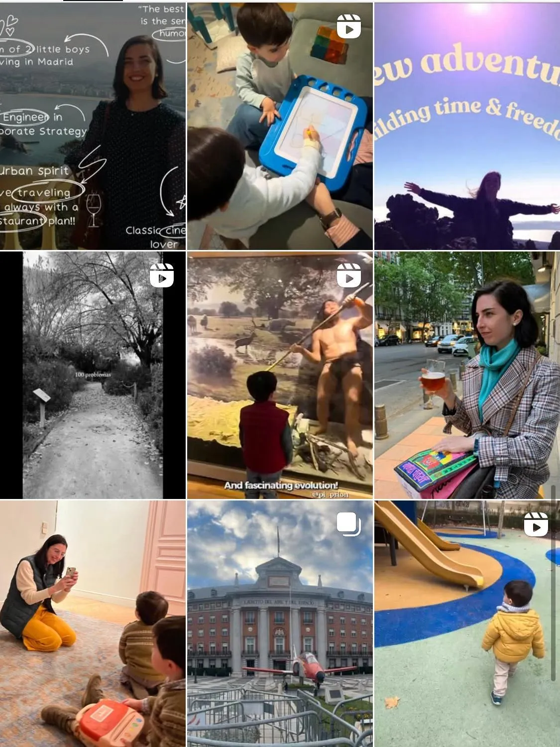Click Reels icon on caveman museum exhibit post
The height and width of the screenshot is (747, 560).
coord(348,275)
